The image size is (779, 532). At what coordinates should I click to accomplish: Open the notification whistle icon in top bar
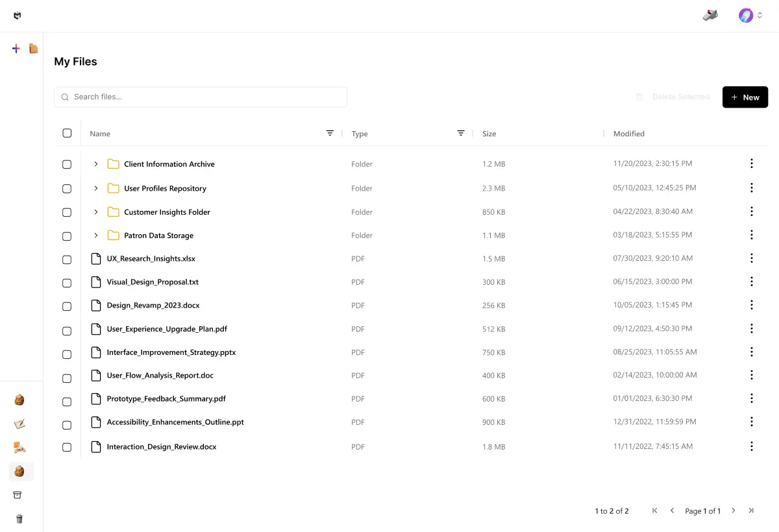pos(710,15)
